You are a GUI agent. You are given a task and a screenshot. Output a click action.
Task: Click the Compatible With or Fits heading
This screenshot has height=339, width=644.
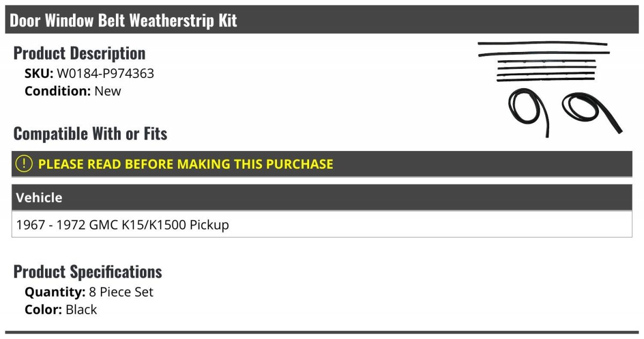(x=90, y=134)
